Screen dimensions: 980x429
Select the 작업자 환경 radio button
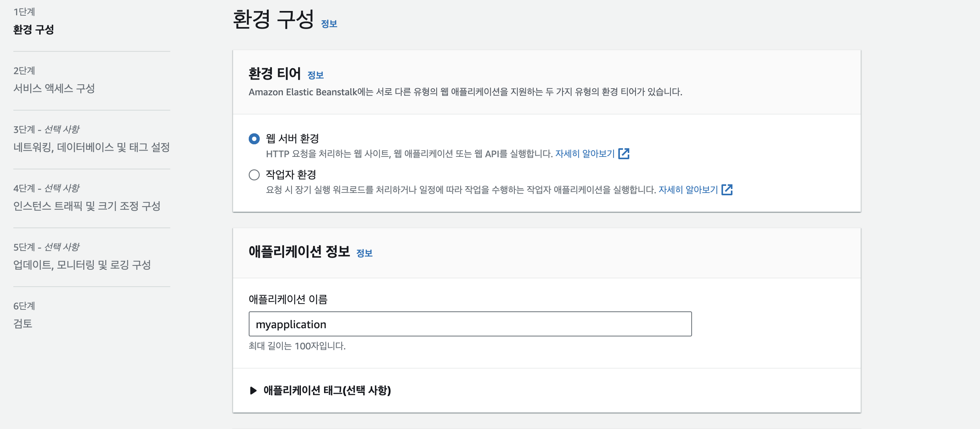pos(254,175)
